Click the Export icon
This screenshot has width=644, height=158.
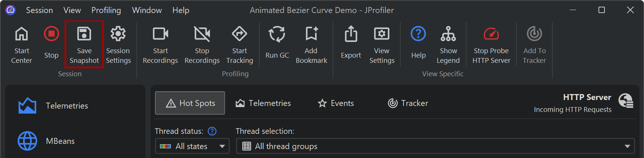click(x=351, y=34)
